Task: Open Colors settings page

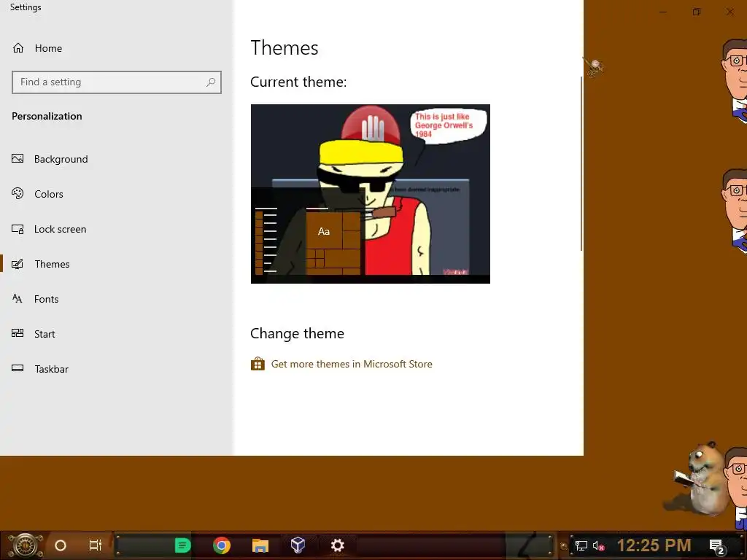Action: (x=38, y=194)
